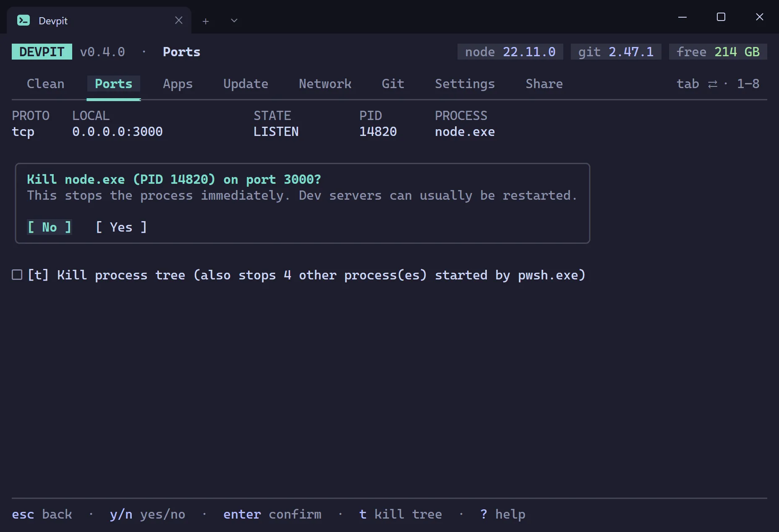Open the Apps tab
Screen dimensions: 779x532
[x=178, y=84]
